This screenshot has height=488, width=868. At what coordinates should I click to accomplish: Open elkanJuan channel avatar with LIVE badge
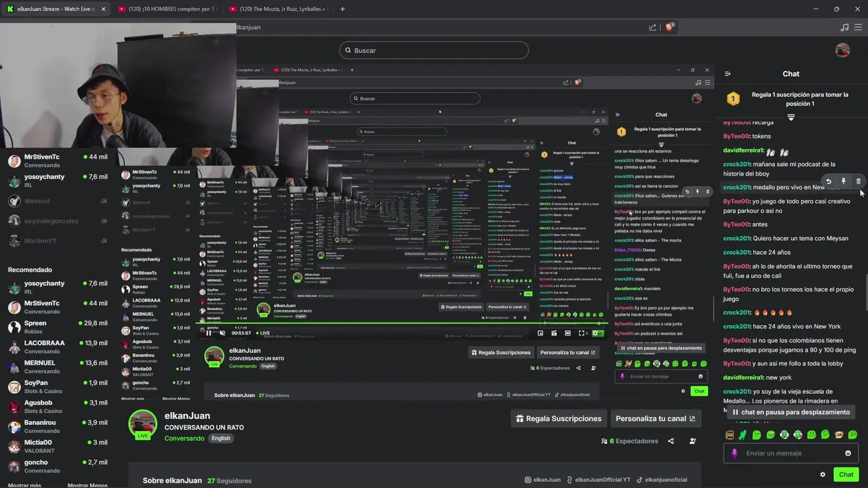pos(143,425)
